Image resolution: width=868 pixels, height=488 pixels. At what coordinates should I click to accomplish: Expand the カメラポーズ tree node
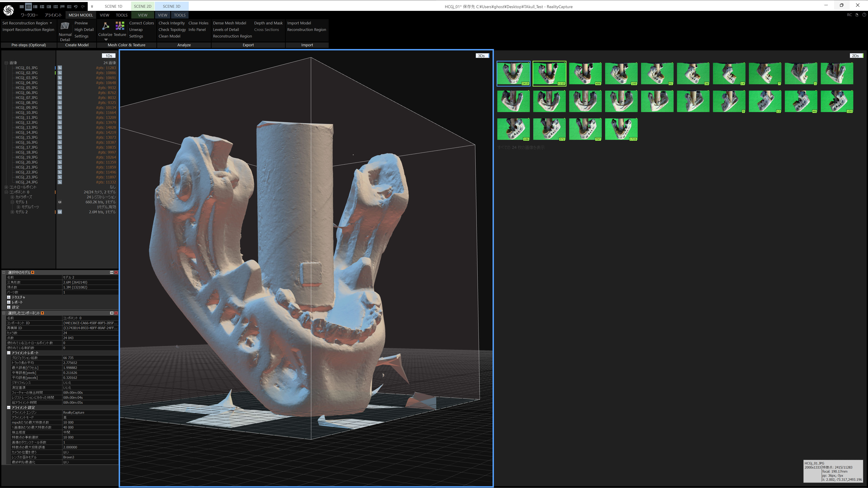pyautogui.click(x=12, y=197)
